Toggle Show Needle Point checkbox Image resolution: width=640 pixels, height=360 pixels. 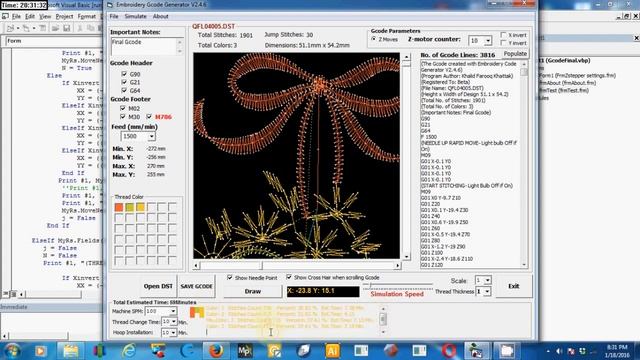(230, 278)
